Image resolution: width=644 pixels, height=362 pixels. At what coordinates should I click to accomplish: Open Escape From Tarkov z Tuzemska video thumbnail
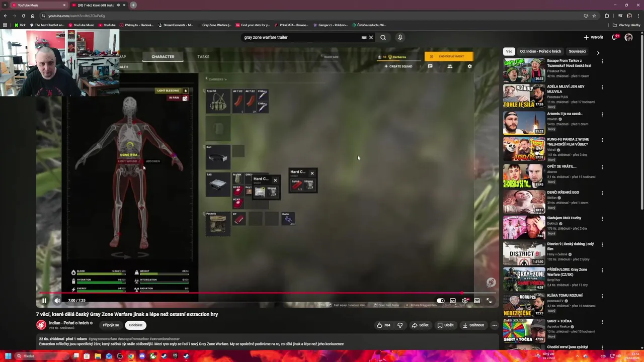[524, 70]
